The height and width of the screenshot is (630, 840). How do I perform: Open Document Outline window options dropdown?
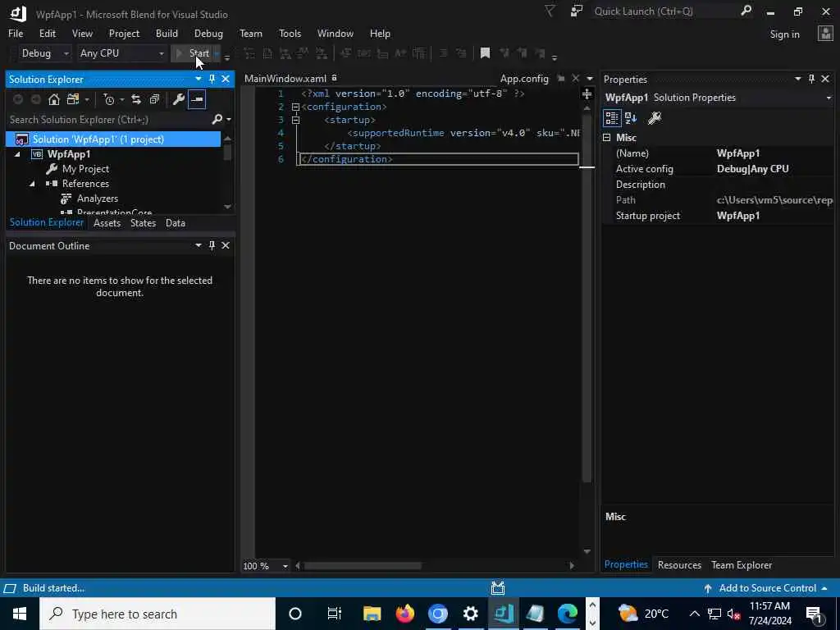click(x=199, y=245)
